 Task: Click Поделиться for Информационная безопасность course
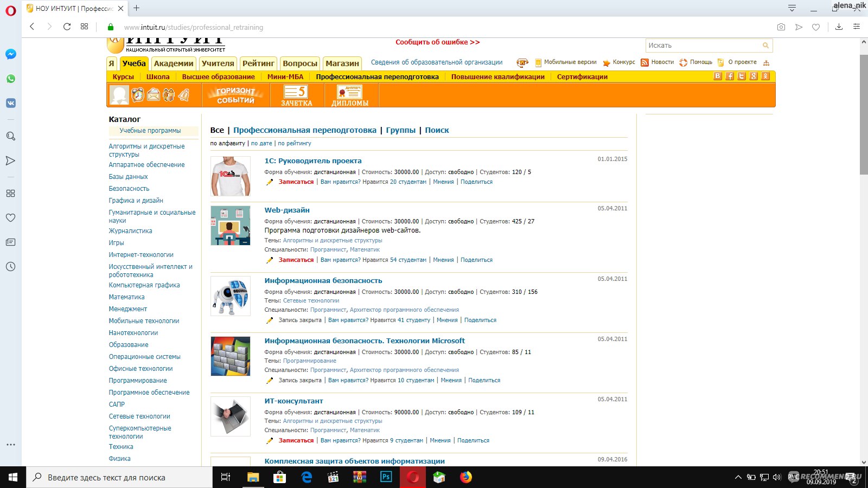click(x=480, y=320)
